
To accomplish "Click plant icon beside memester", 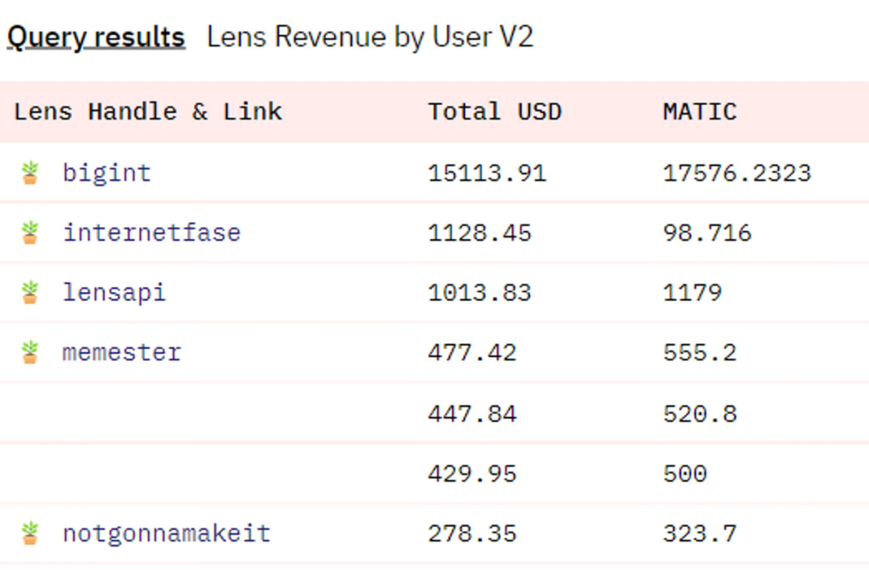I will pyautogui.click(x=30, y=352).
